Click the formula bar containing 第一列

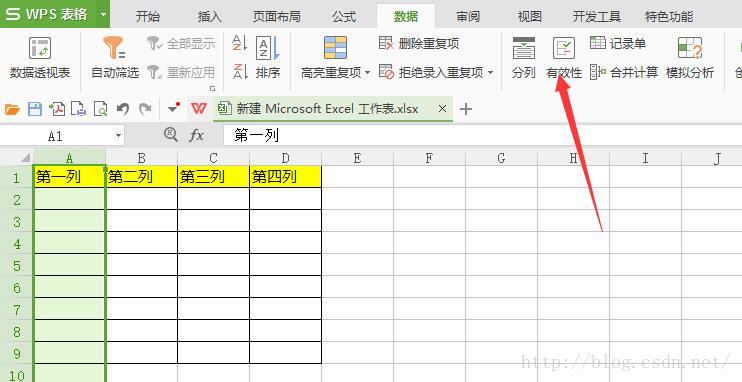coord(482,136)
